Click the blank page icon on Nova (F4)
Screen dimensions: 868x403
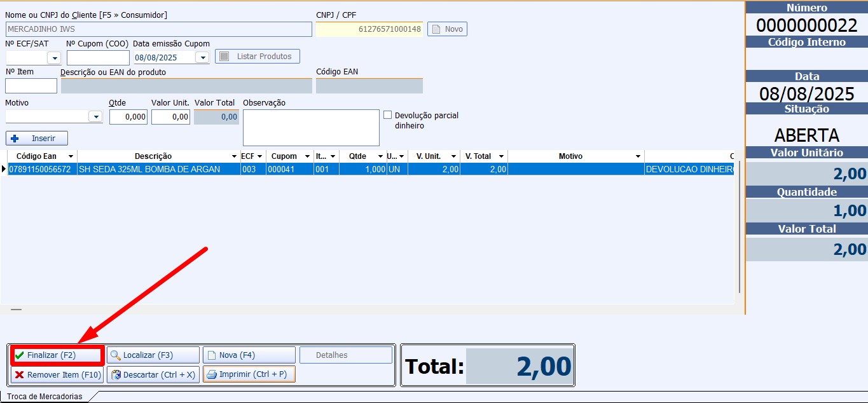[211, 355]
